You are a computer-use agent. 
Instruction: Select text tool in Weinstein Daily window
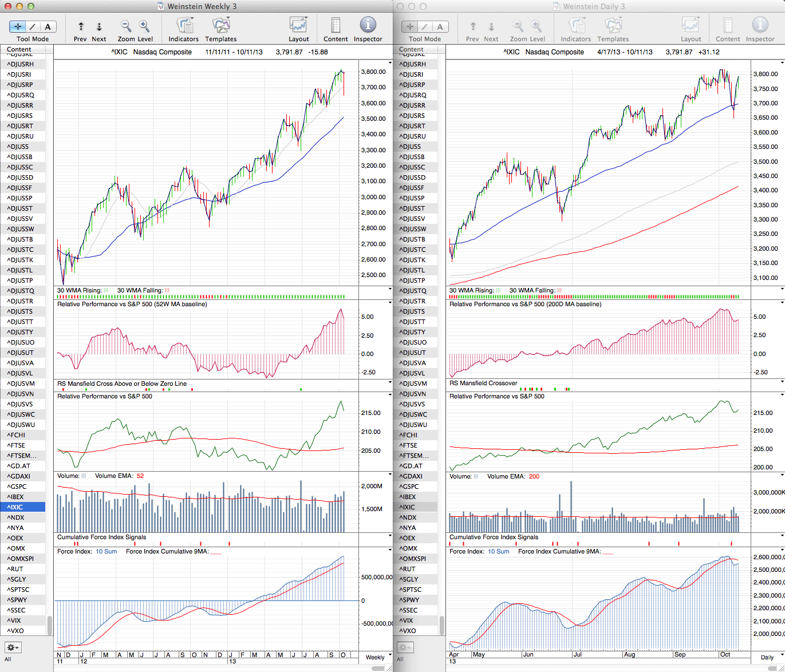pyautogui.click(x=440, y=26)
